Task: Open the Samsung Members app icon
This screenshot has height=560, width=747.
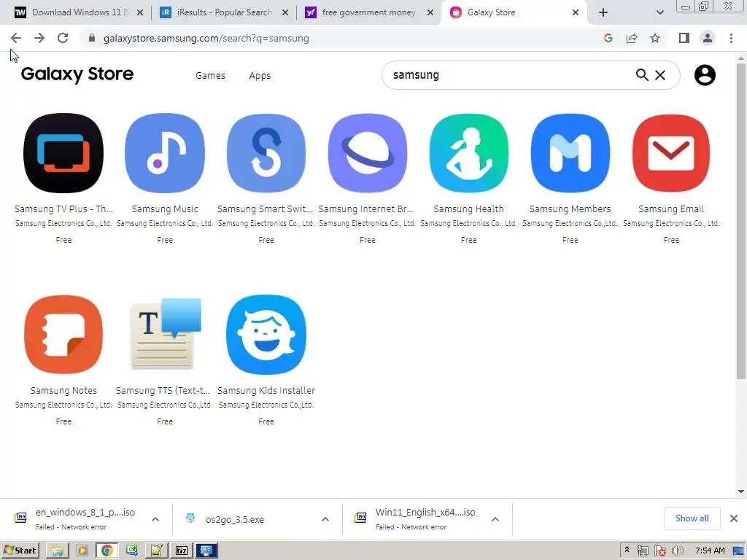Action: point(570,153)
